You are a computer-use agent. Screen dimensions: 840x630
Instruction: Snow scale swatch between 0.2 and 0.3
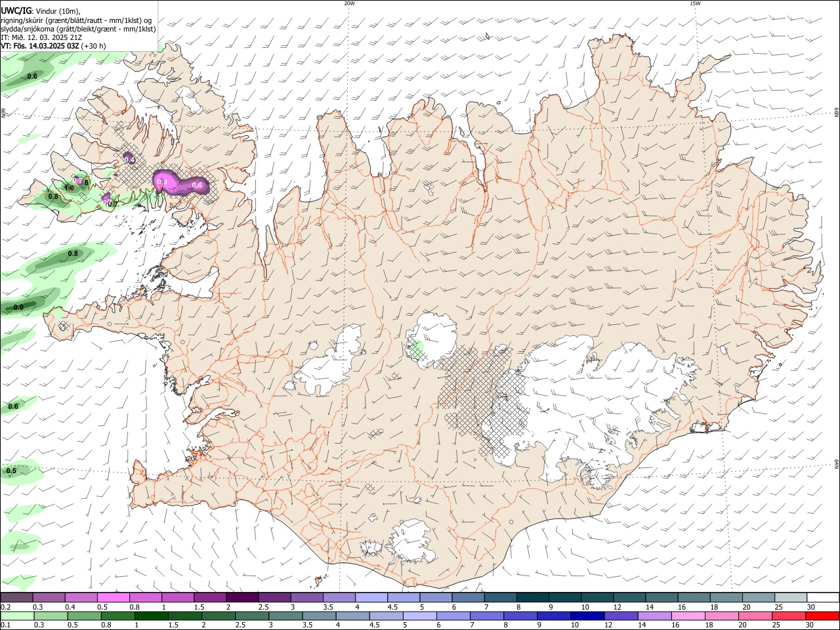[16, 597]
